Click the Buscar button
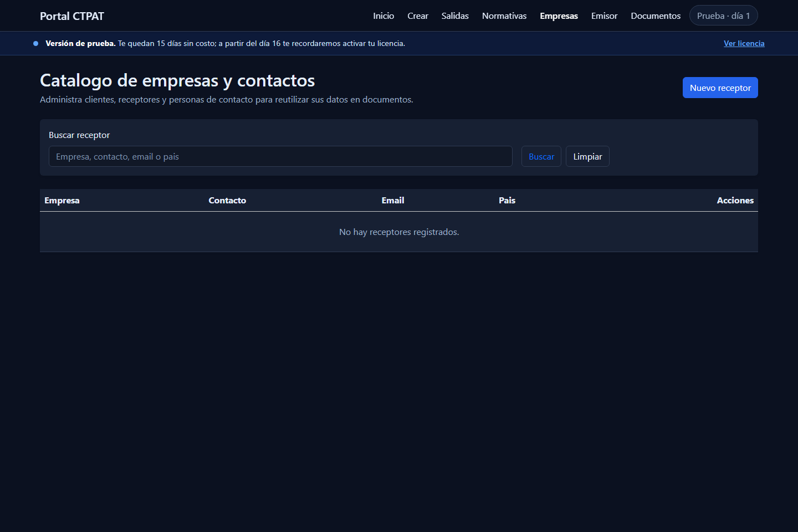The width and height of the screenshot is (798, 532). pyautogui.click(x=541, y=156)
